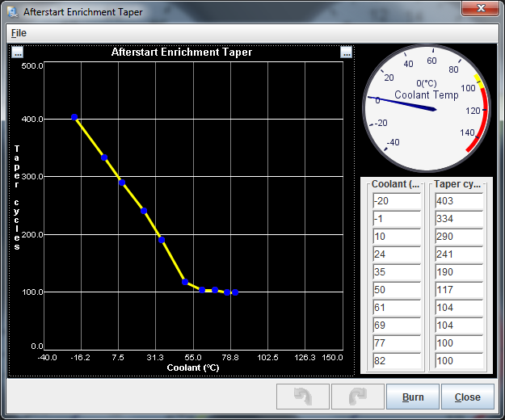Click the application icon in title bar
Screen dimensions: 505x420
pos(12,12)
